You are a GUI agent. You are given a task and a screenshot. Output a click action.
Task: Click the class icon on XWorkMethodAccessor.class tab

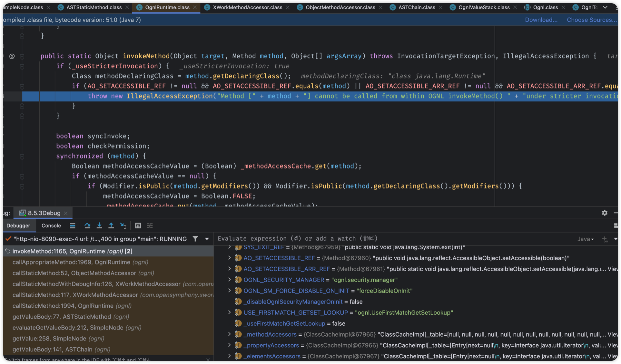tap(207, 7)
